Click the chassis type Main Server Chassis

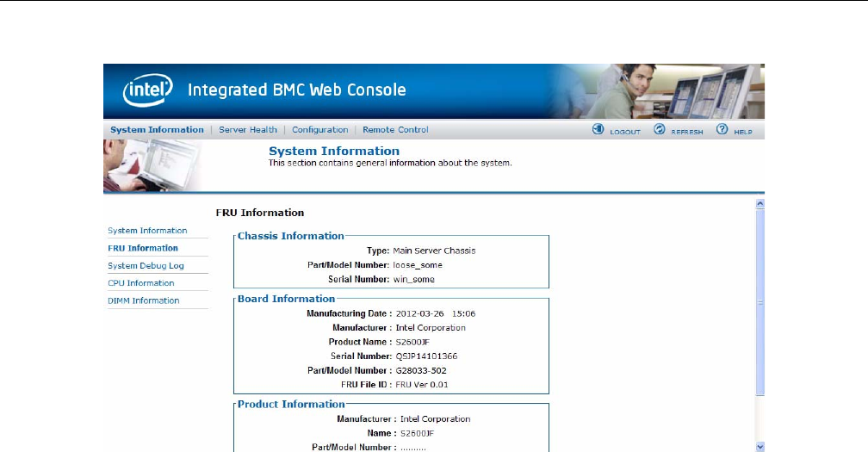tap(434, 251)
